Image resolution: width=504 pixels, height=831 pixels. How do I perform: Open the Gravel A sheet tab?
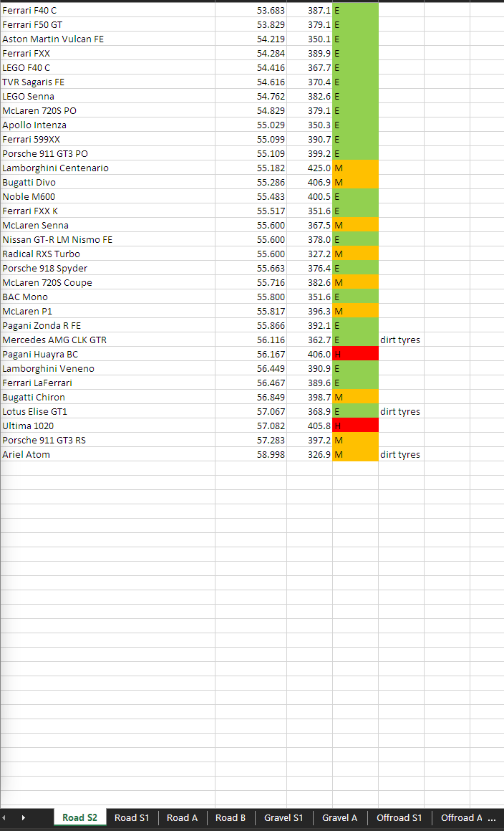(339, 817)
